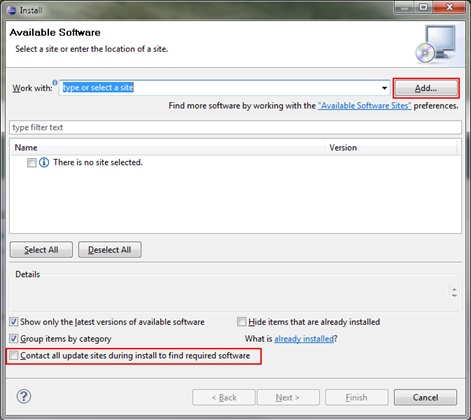Viewport: 471px width, 420px height.
Task: Click the Cancel button
Action: (425, 397)
